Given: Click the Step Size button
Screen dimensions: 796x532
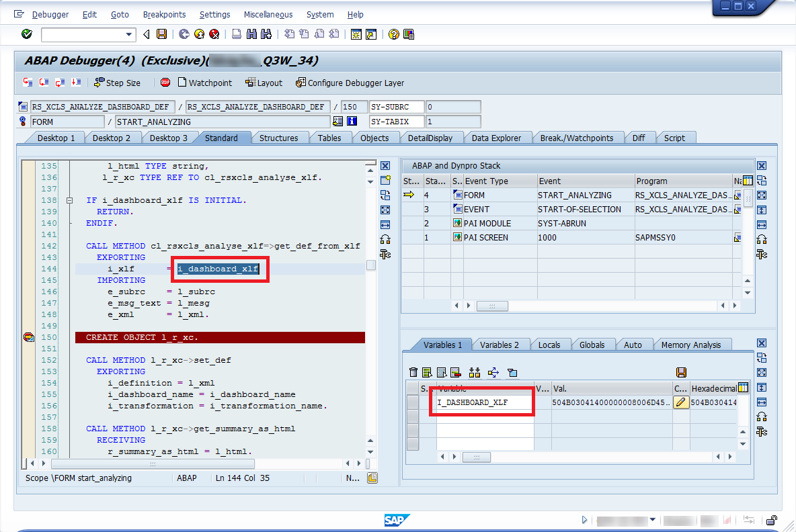Looking at the screenshot, I should [118, 83].
